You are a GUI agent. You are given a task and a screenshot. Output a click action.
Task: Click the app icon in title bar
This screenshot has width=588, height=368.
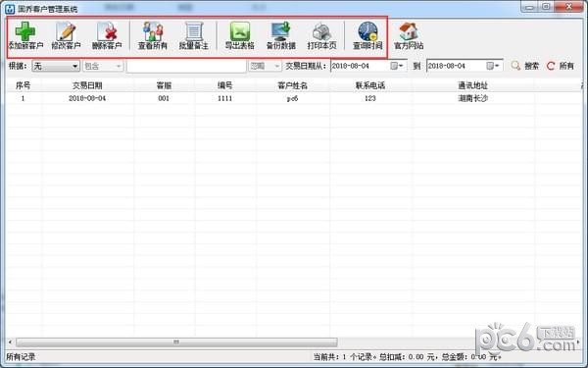[10, 9]
